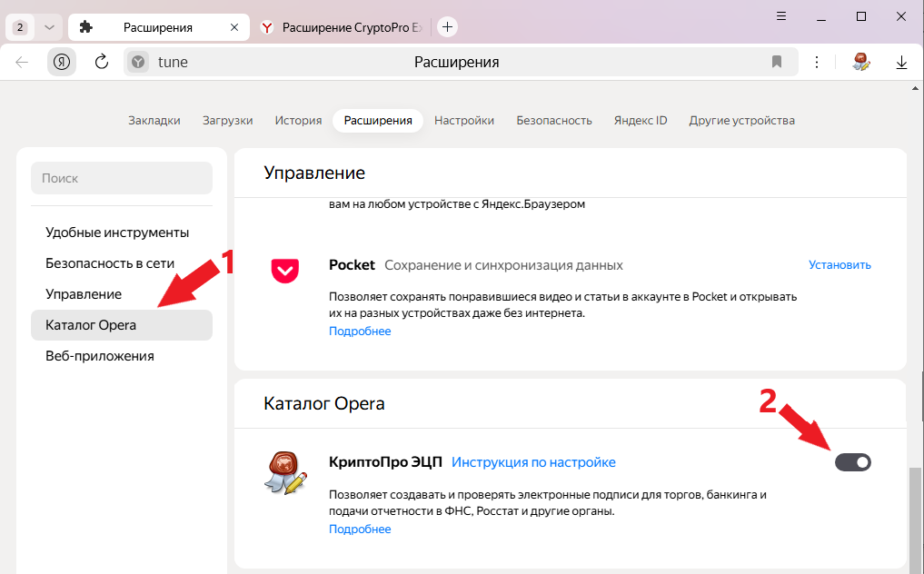Open the three-dot address bar menu
Screen dimensions: 924x574
click(x=817, y=62)
